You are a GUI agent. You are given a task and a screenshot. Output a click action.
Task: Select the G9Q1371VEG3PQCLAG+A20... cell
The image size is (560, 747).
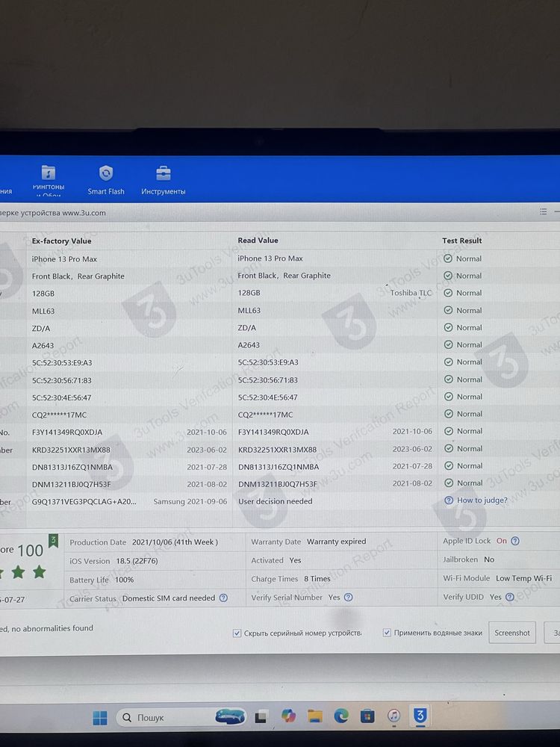point(84,501)
